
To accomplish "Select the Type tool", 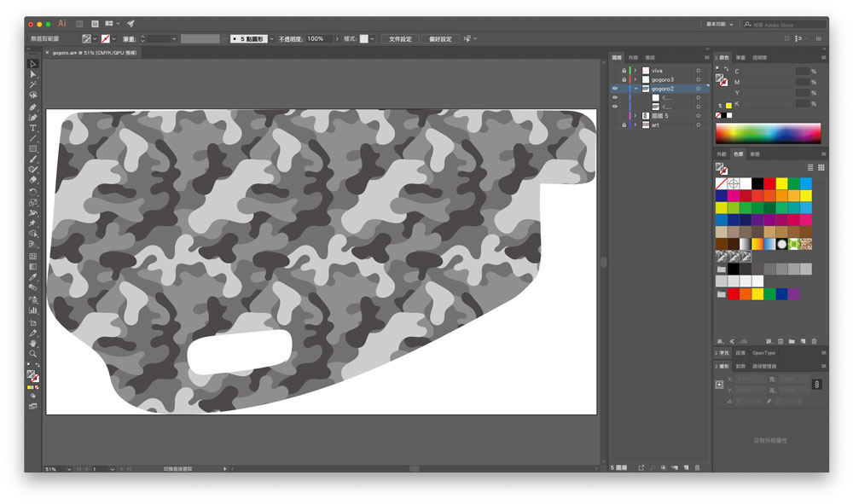I will (33, 128).
